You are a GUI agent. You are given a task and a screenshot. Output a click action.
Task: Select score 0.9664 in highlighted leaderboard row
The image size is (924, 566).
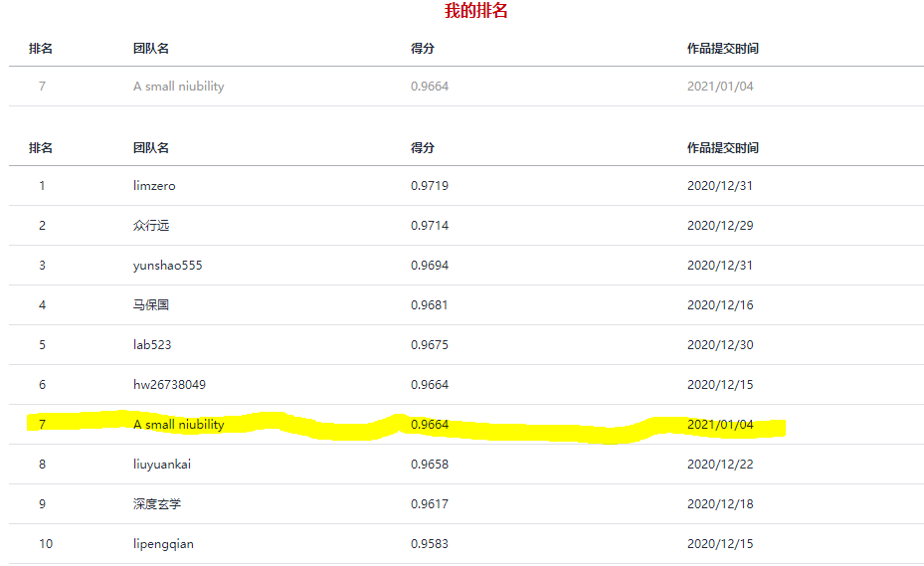click(430, 425)
